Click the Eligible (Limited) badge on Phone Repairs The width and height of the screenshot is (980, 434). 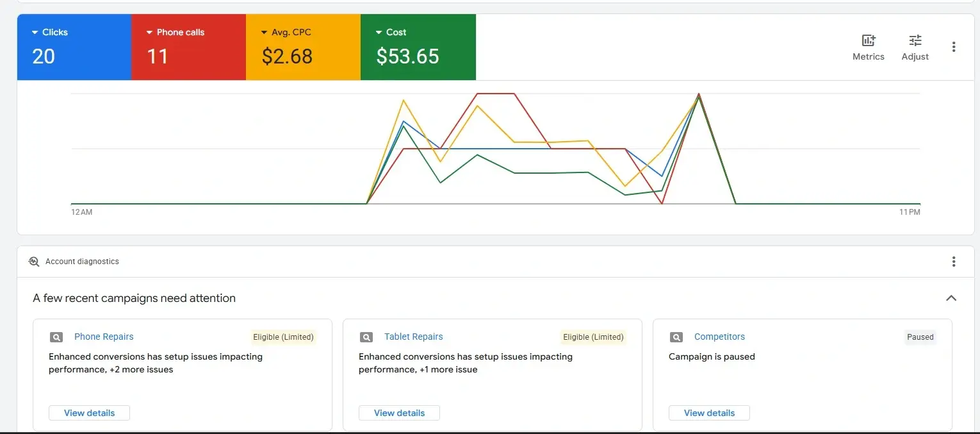283,337
